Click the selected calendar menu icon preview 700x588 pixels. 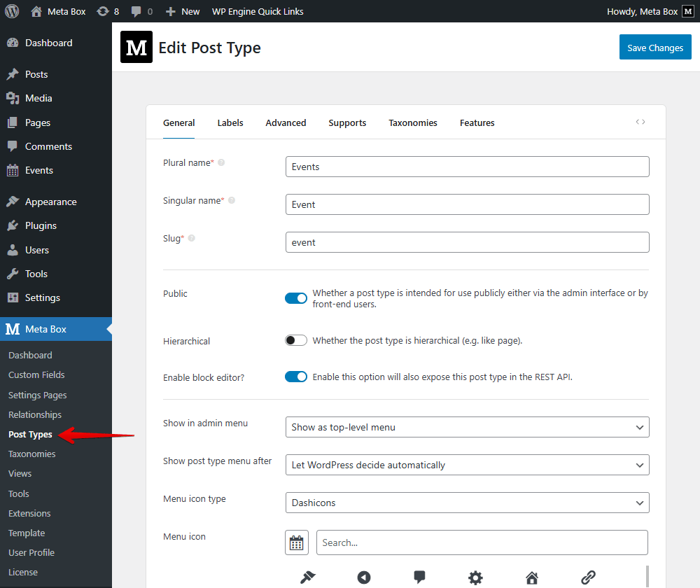pos(296,542)
